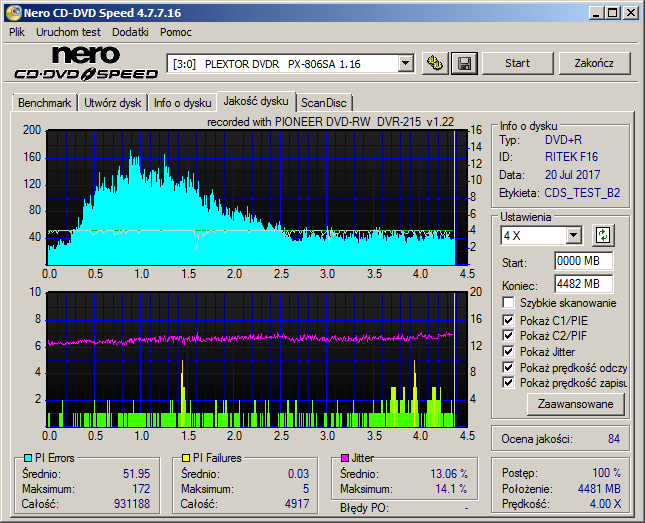Image resolution: width=645 pixels, height=523 pixels.
Task: Open the Uruchom test menu
Action: (68, 32)
